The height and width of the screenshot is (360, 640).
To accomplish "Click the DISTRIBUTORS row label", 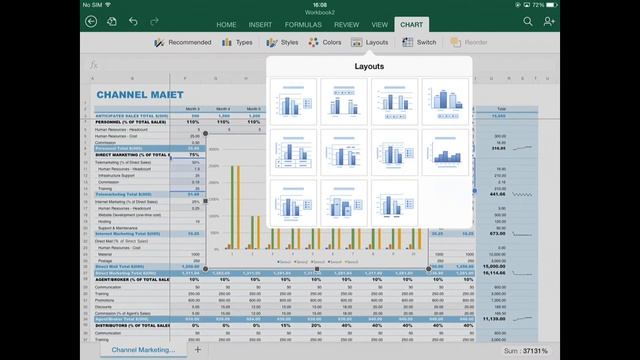I will tap(132, 326).
